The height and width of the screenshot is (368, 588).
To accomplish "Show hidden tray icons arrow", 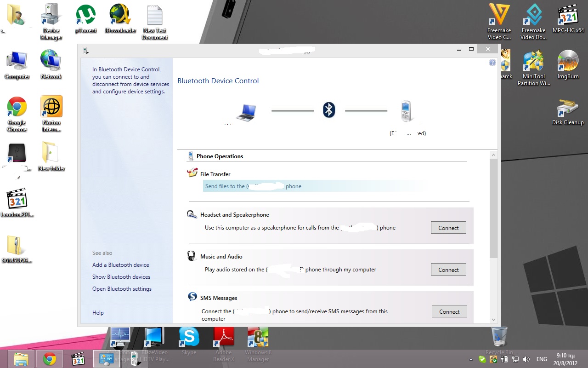I will coord(471,359).
